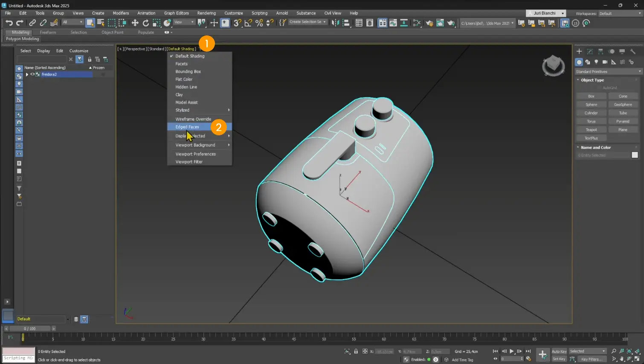Open the Curve Editor
The image size is (644, 364).
pyautogui.click(x=393, y=23)
